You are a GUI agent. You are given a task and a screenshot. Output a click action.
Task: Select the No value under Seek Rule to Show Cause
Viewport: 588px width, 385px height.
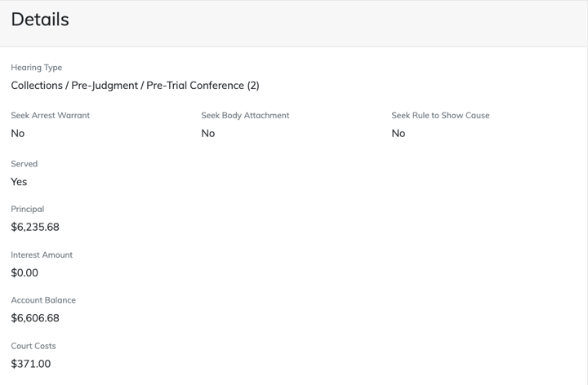(399, 134)
